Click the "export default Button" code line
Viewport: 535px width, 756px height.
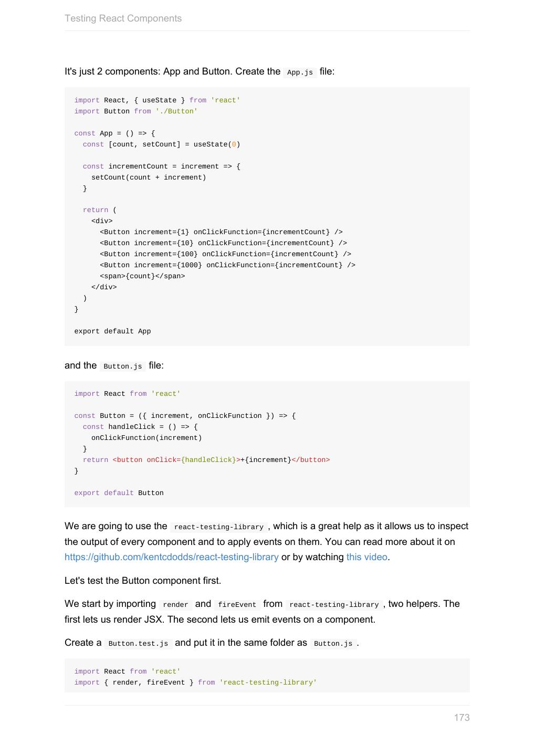point(119,493)
